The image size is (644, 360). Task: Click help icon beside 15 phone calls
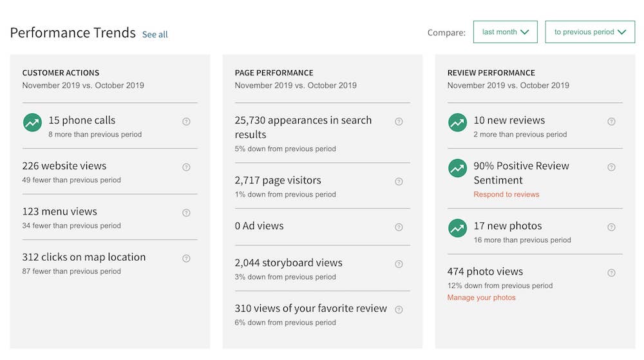click(x=186, y=122)
